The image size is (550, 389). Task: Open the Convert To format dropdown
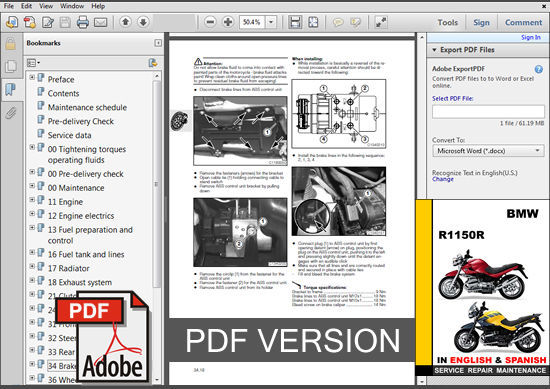[x=488, y=151]
